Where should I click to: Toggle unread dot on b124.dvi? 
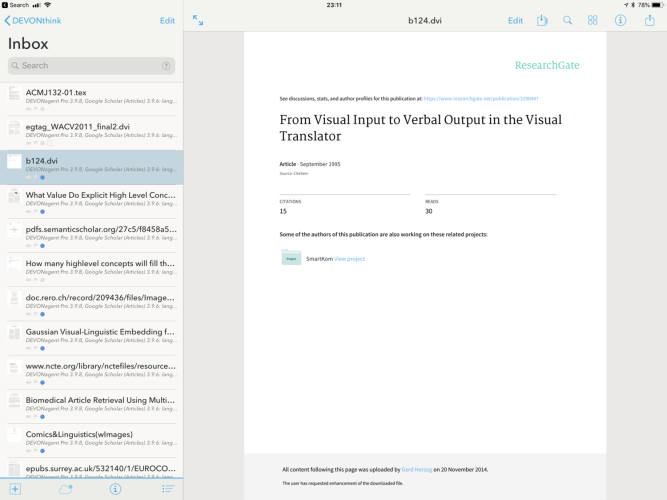pyautogui.click(x=42, y=177)
